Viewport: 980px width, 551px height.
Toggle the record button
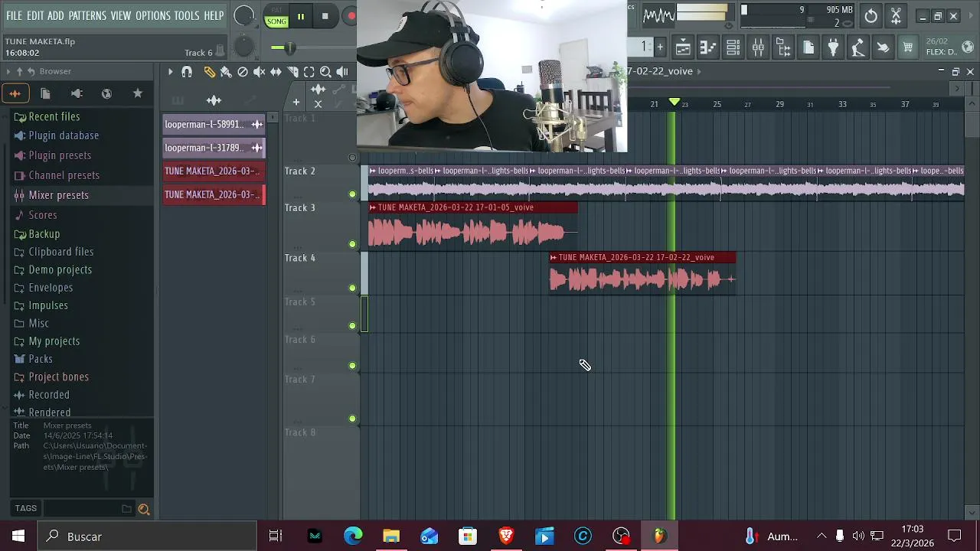(x=350, y=16)
